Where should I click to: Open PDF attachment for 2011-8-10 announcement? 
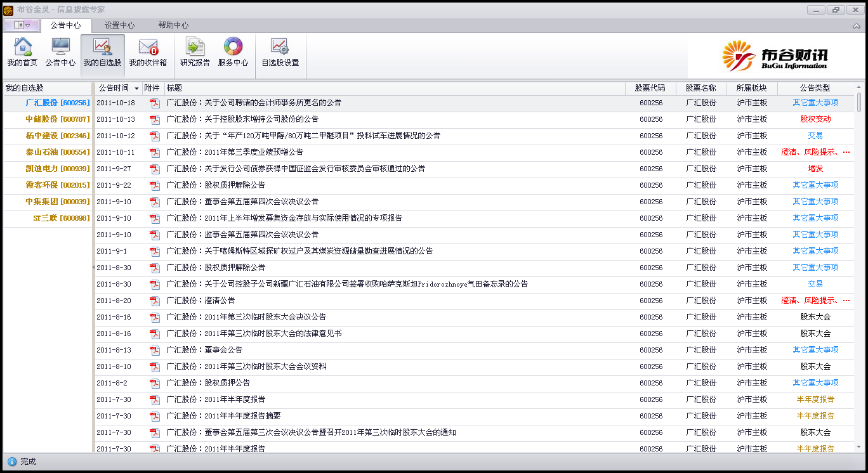tap(155, 366)
